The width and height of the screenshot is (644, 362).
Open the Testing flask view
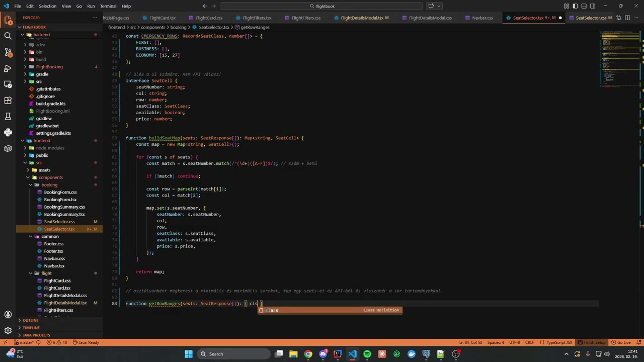coord(8,117)
